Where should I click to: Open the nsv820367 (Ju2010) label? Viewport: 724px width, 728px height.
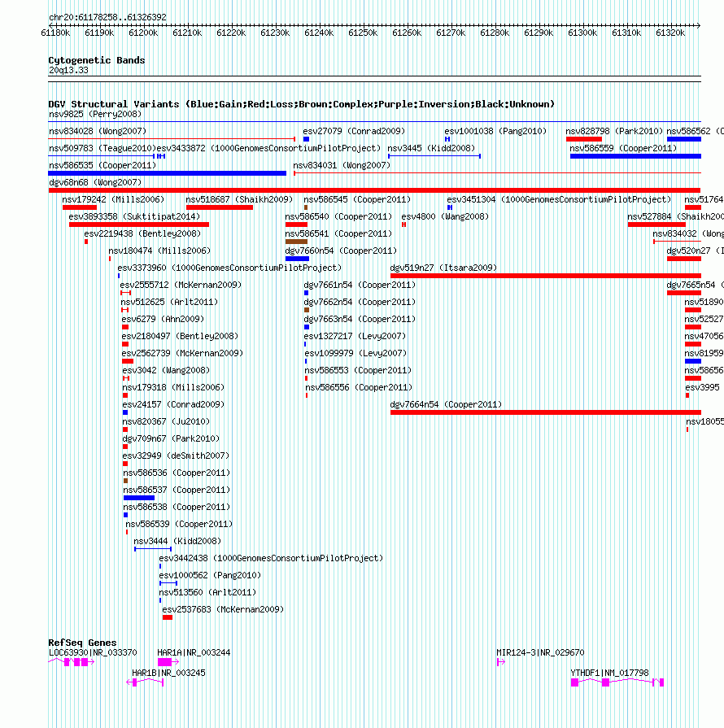click(x=166, y=422)
